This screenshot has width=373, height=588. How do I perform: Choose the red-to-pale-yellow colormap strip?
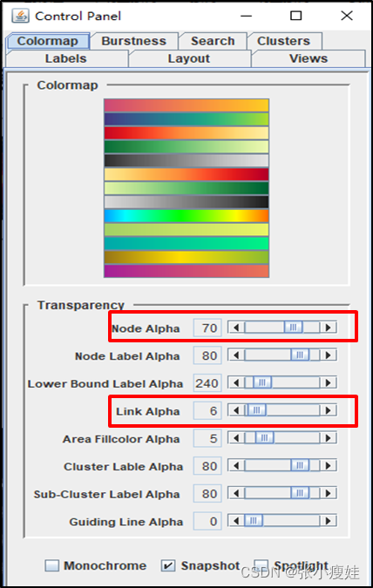click(186, 133)
